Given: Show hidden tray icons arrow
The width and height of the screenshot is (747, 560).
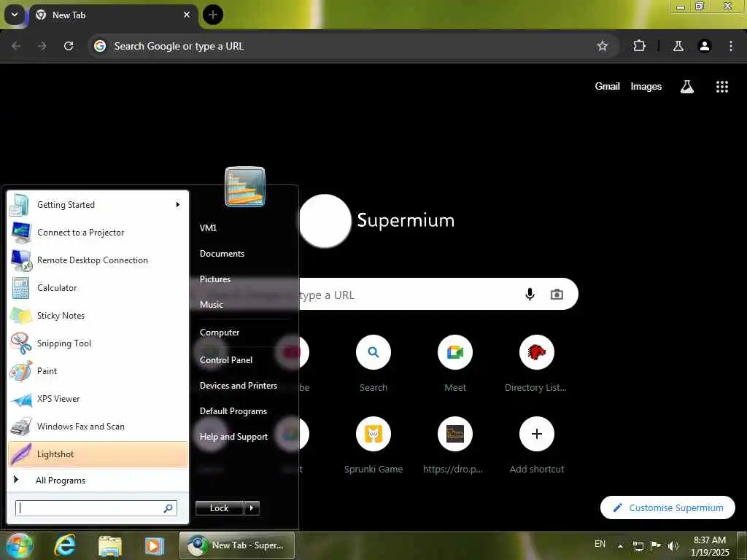Looking at the screenshot, I should (620, 546).
